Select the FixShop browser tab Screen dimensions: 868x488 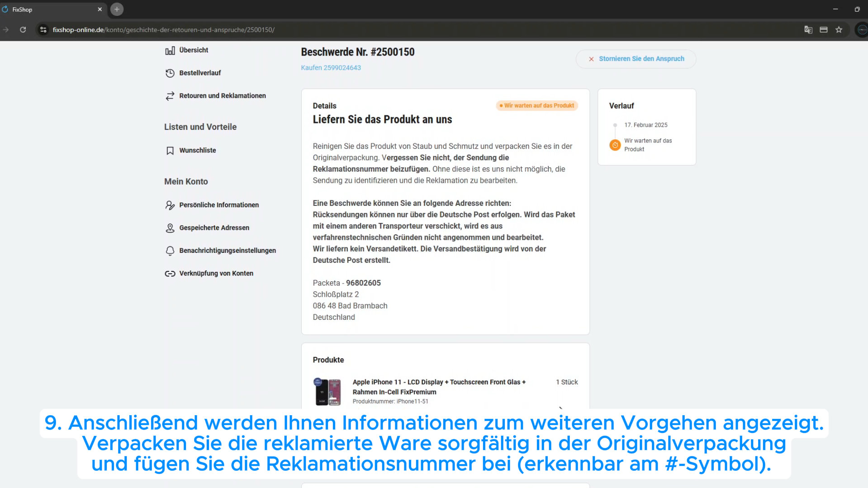tap(50, 9)
